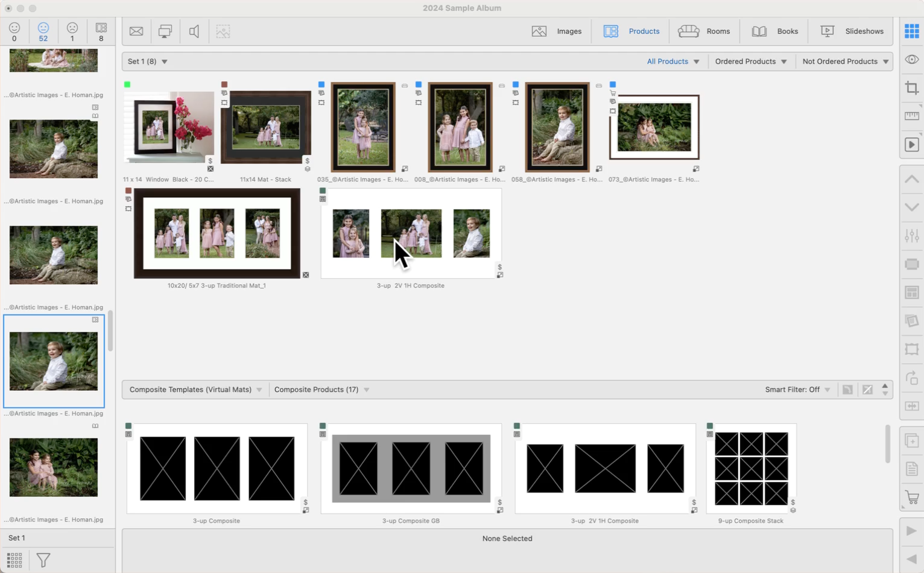Click the email envelope icon
This screenshot has height=573, width=924.
coord(136,31)
